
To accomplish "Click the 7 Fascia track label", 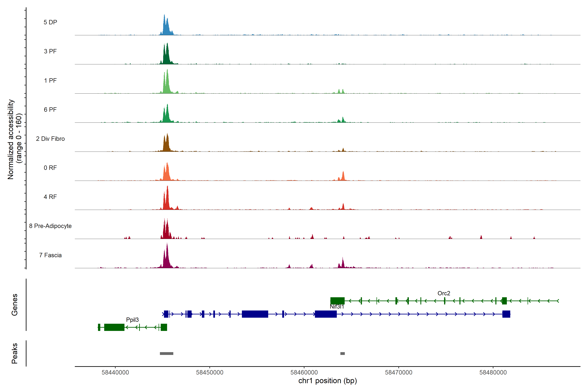I will pyautogui.click(x=50, y=255).
